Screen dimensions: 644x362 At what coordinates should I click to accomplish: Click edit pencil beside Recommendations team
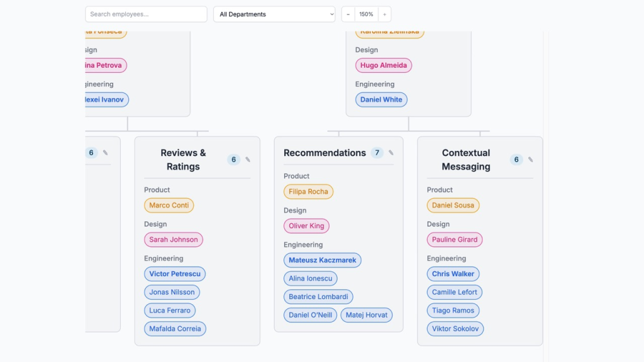pos(391,153)
